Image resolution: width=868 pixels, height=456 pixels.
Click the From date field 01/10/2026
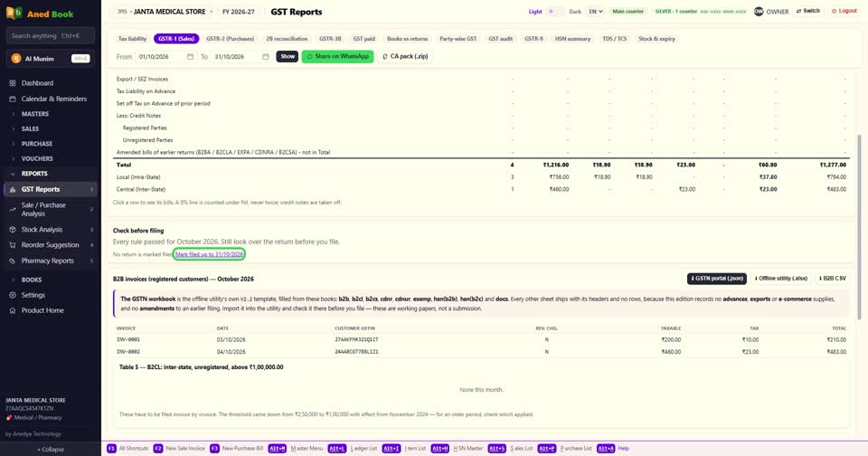(165, 56)
